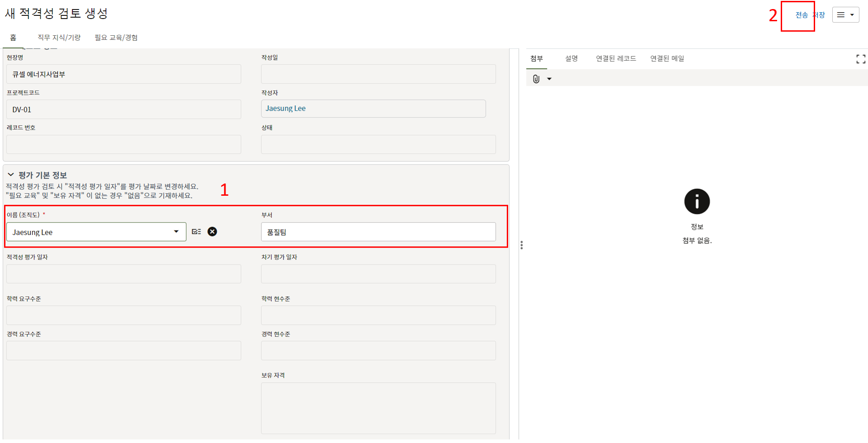Clear the selected name with X icon

pyautogui.click(x=212, y=232)
